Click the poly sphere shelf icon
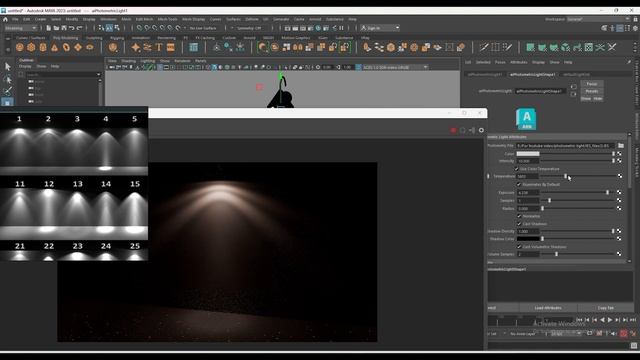This screenshot has width=640, height=360. pyautogui.click(x=20, y=47)
